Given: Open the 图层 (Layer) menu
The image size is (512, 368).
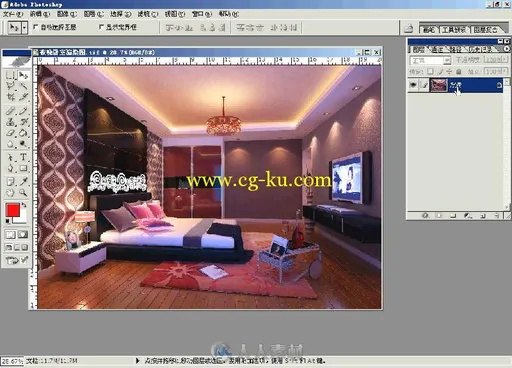Looking at the screenshot, I should click(94, 14).
